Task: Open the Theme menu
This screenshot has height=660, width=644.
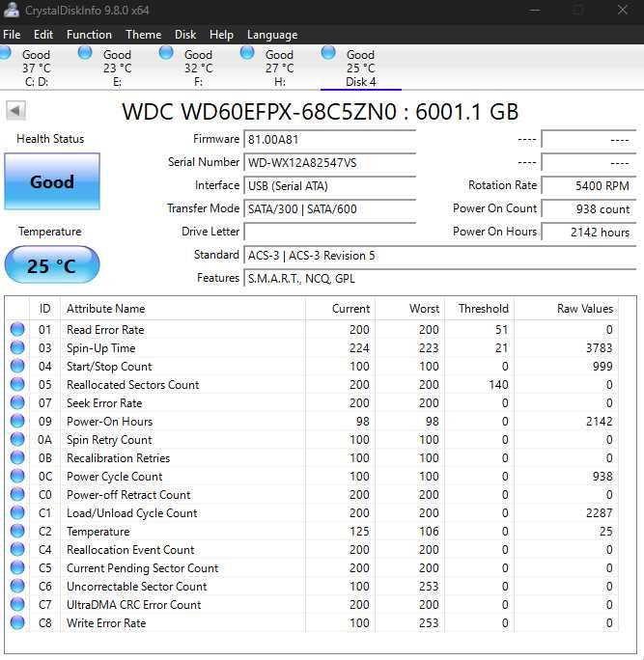Action: pos(143,35)
